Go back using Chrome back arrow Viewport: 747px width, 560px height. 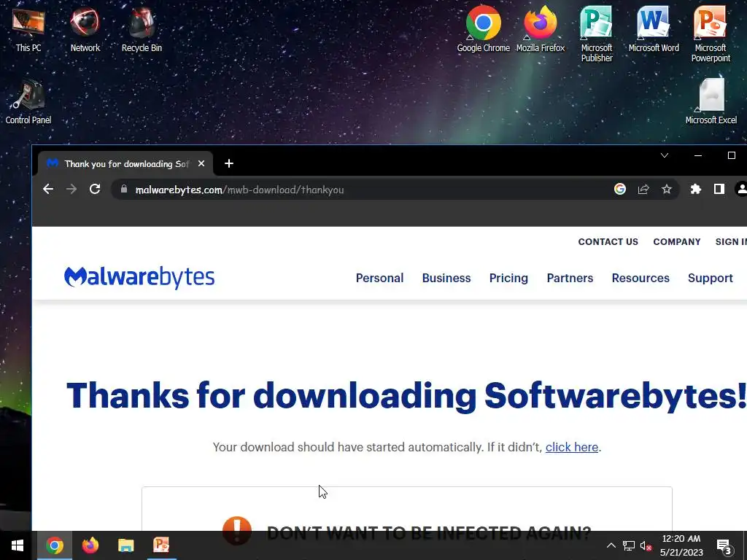(48, 190)
